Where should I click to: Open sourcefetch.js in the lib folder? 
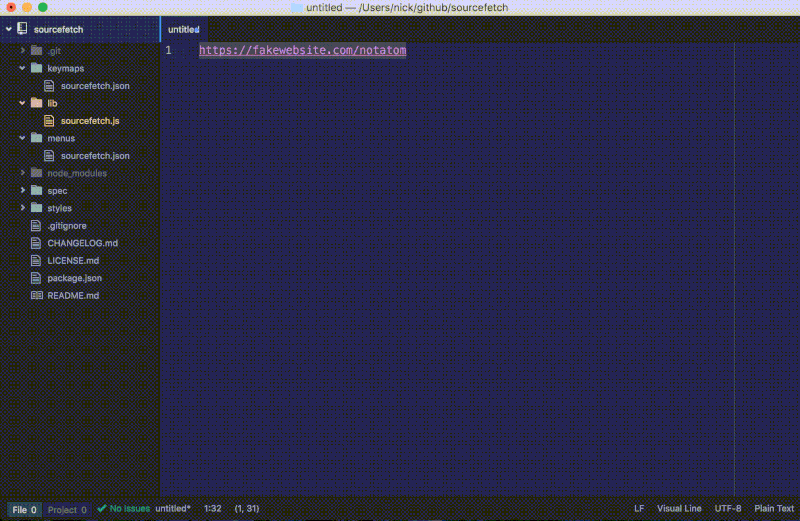pyautogui.click(x=90, y=121)
